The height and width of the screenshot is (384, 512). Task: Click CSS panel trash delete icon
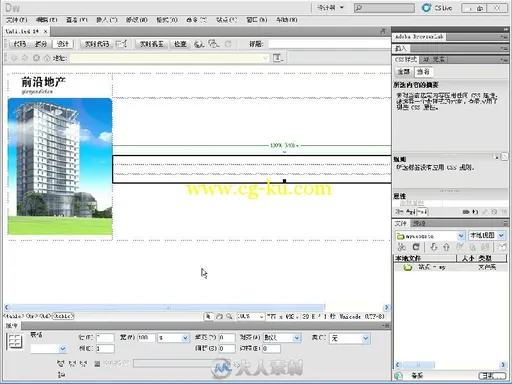click(x=504, y=212)
